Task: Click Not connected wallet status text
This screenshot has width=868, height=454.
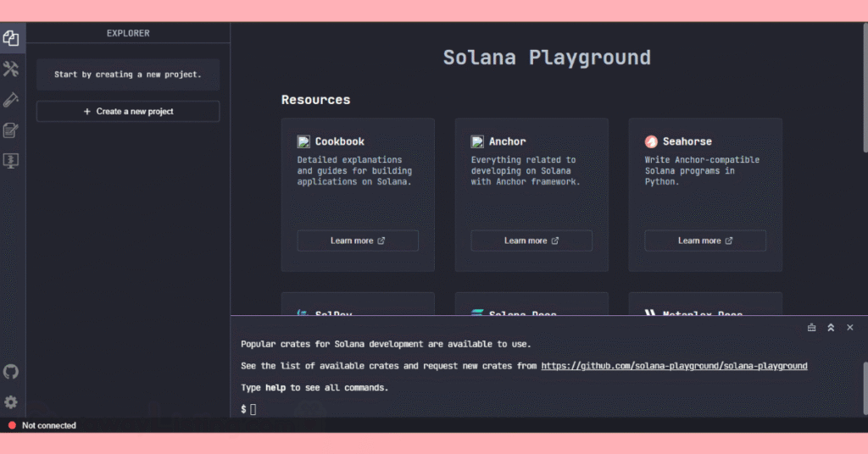Action: [48, 425]
